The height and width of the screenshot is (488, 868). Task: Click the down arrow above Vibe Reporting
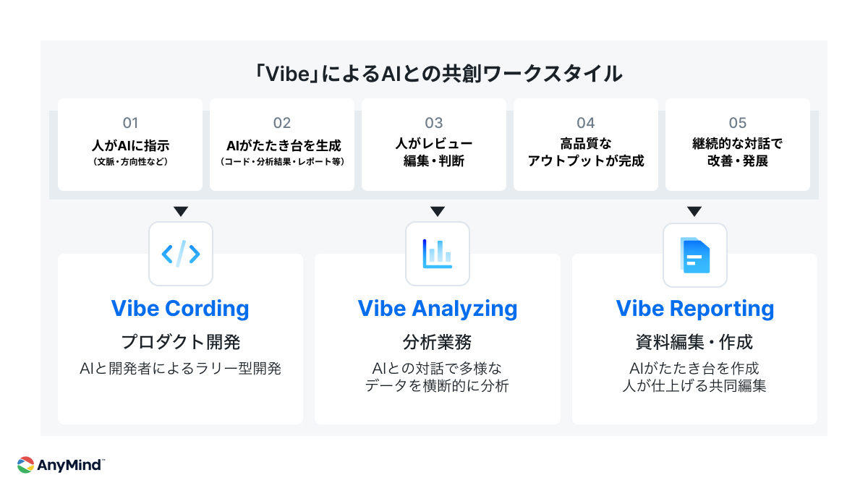tap(694, 211)
